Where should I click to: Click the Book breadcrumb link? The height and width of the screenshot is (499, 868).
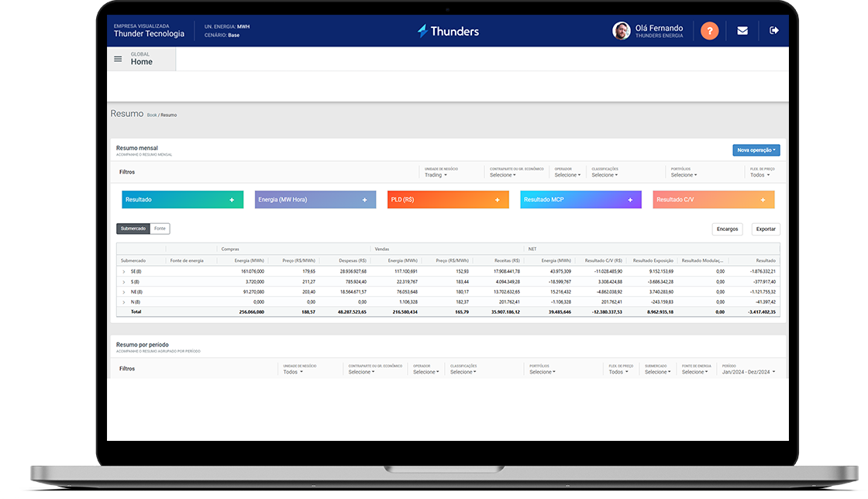(x=151, y=115)
